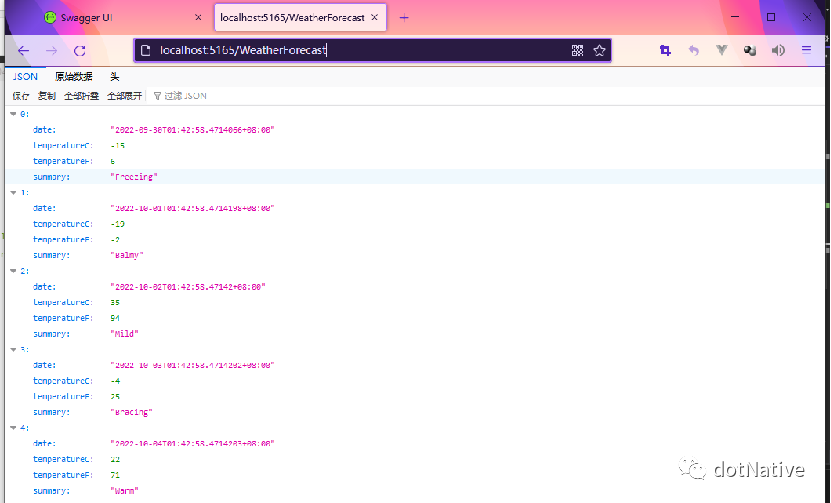Bookmark this page with the star icon
This screenshot has height=503, width=831.
click(599, 50)
